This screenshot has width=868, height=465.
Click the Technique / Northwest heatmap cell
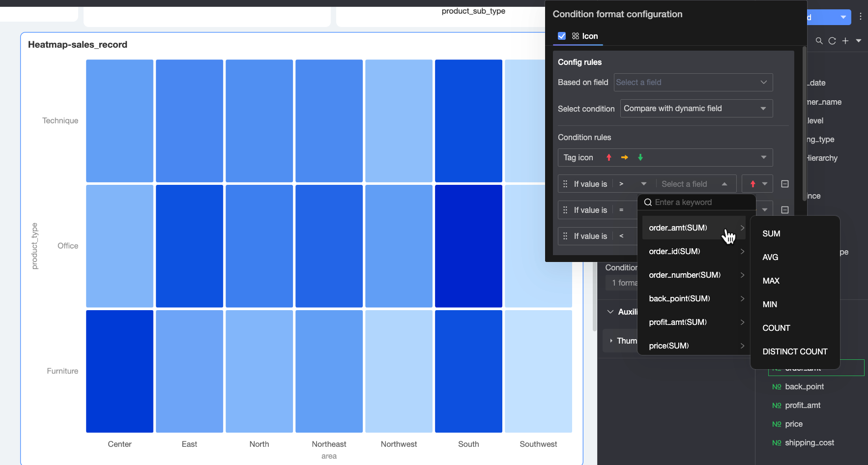pyautogui.click(x=399, y=121)
